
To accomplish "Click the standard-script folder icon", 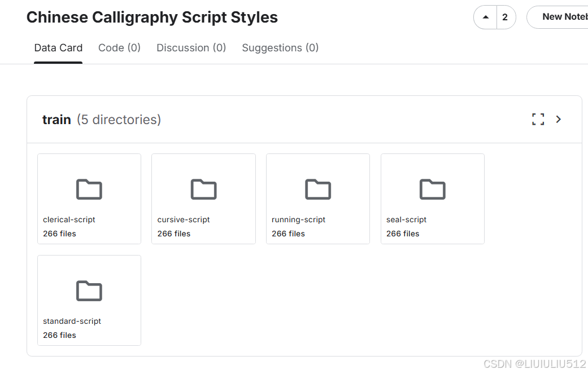I will [89, 291].
